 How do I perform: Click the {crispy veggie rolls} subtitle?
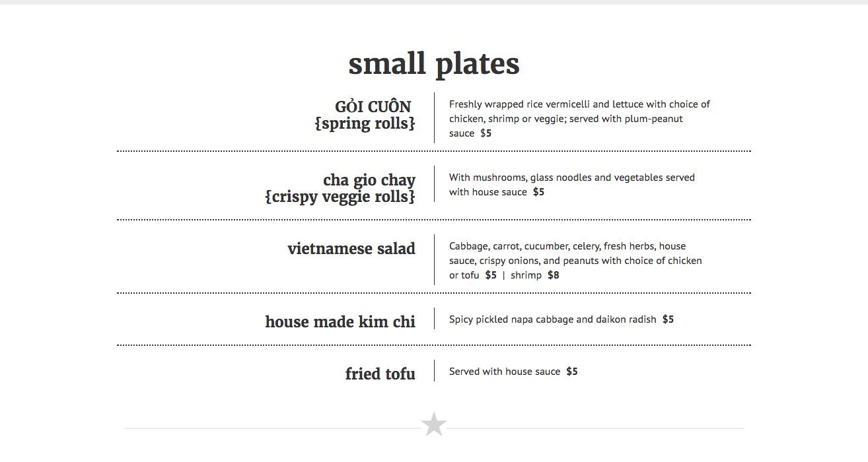(x=340, y=197)
